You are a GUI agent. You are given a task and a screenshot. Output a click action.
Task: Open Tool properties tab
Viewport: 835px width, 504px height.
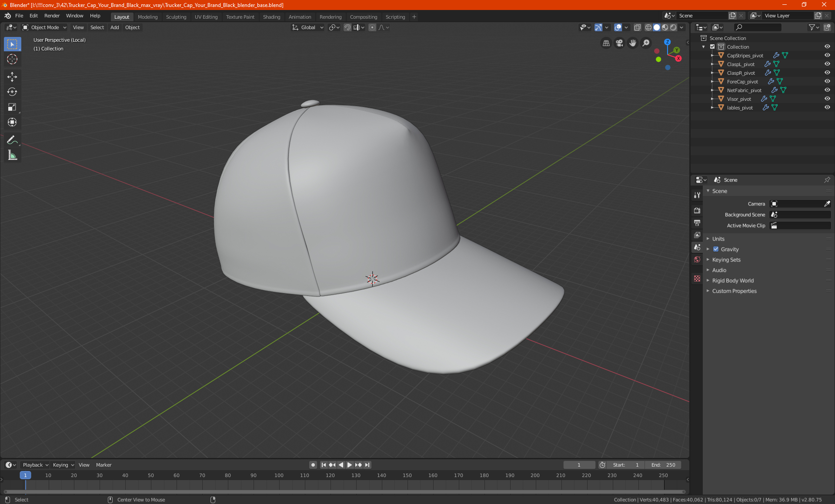click(697, 195)
